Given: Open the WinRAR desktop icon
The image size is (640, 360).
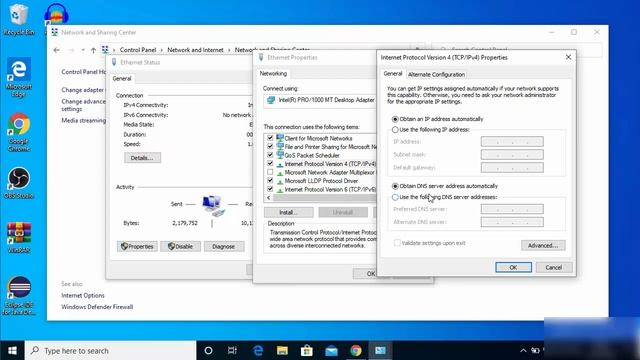Looking at the screenshot, I should [x=18, y=238].
